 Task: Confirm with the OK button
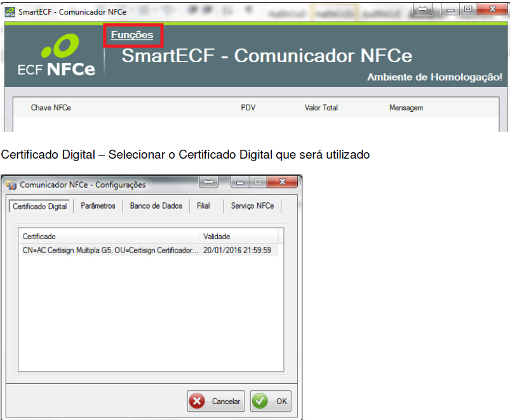coord(271,401)
